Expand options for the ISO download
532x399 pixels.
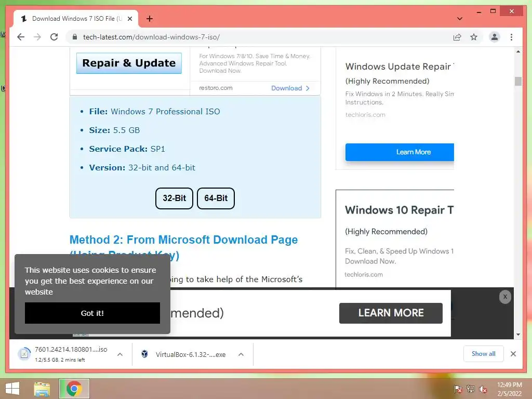(x=120, y=354)
